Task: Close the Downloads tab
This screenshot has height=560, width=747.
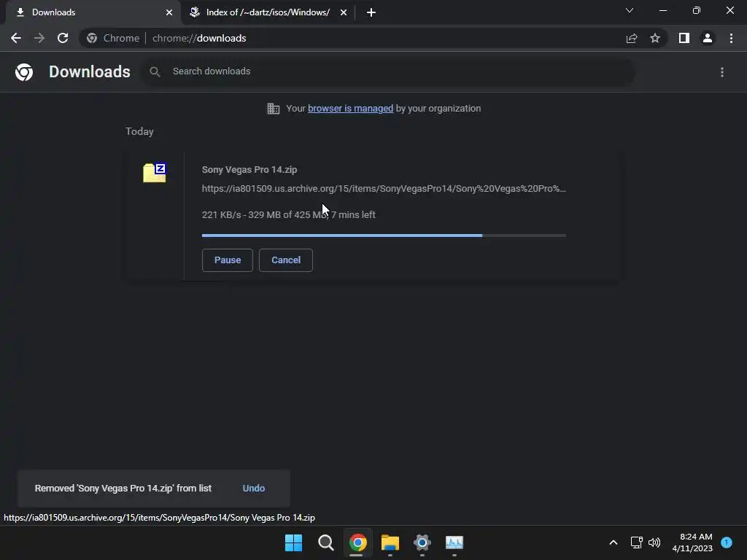Action: (x=169, y=12)
